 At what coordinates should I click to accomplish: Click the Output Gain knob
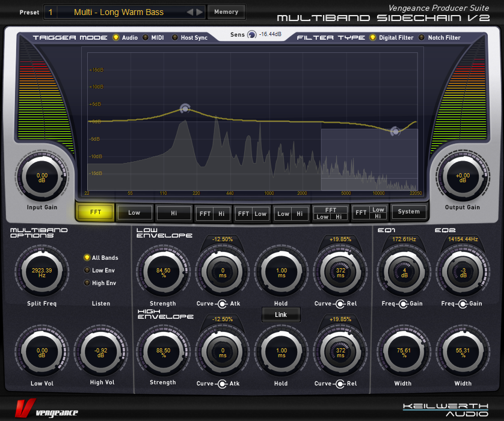[463, 177]
